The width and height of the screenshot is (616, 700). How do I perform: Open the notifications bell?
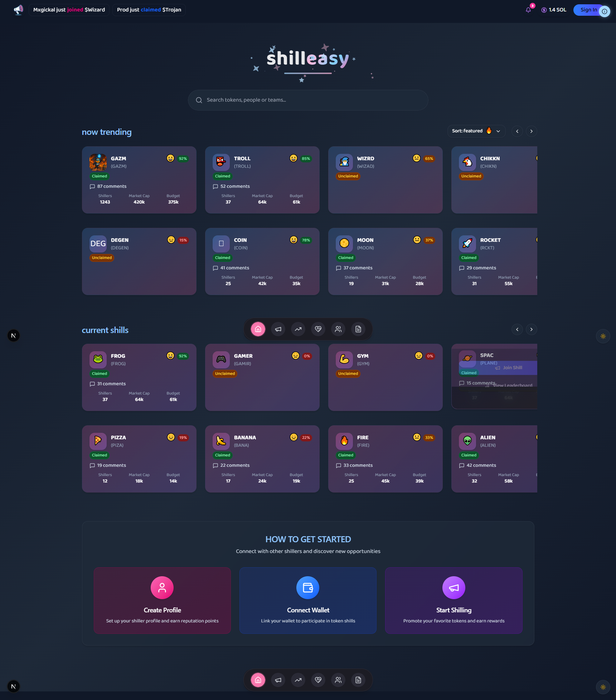528,10
